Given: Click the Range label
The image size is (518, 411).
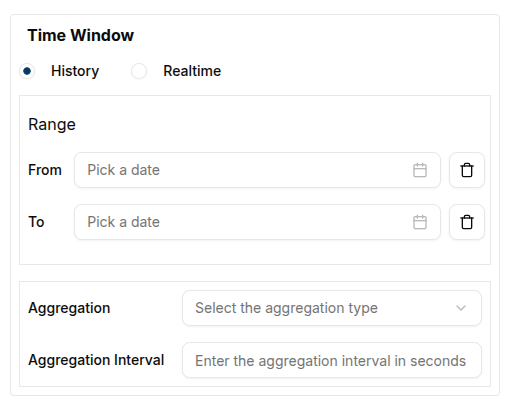Looking at the screenshot, I should (x=52, y=125).
